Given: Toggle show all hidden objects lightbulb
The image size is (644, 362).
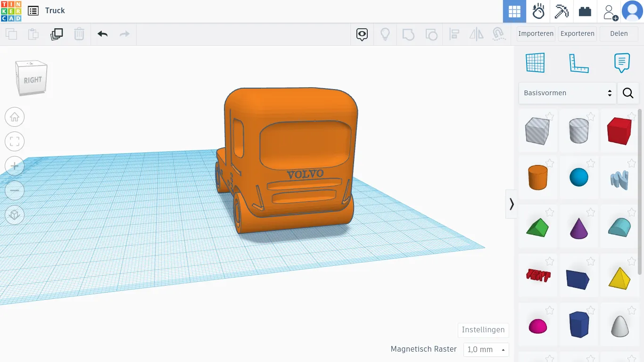Looking at the screenshot, I should click(385, 34).
